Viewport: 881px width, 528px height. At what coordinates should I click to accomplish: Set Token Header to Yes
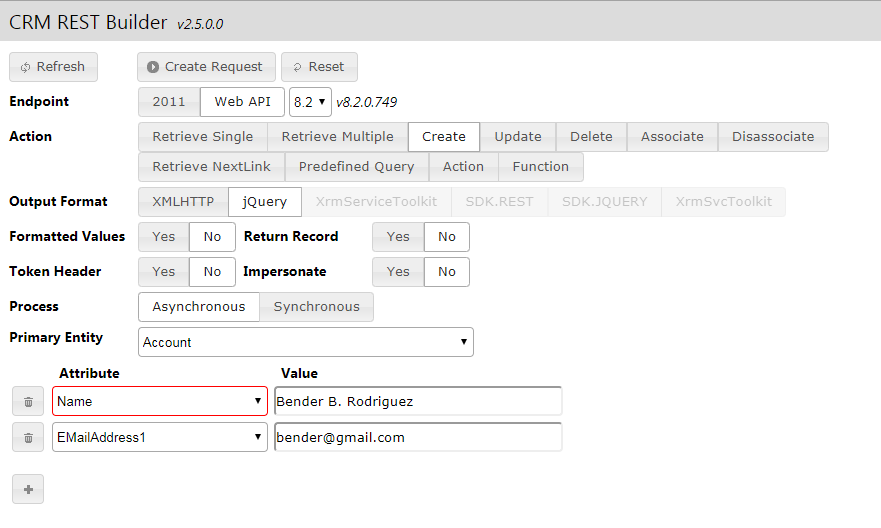pos(164,271)
